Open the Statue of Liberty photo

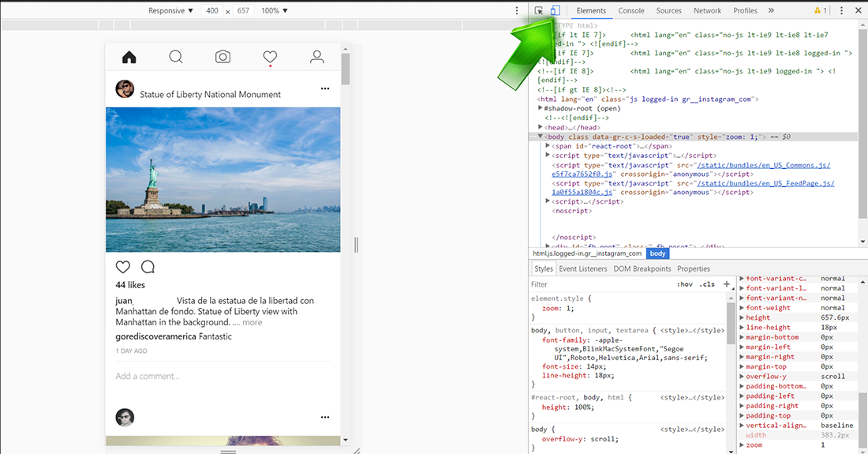[x=223, y=179]
